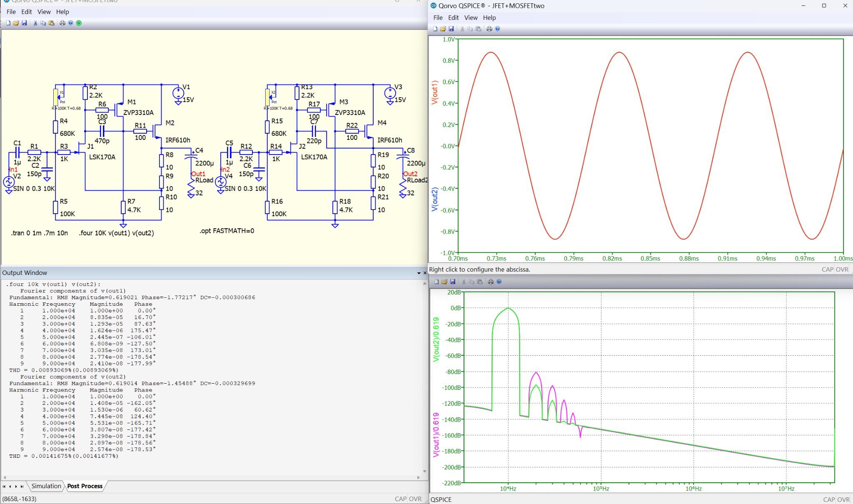The height and width of the screenshot is (504, 853).
Task: Click Copy icon in schematic window toolbar
Action: [x=43, y=23]
